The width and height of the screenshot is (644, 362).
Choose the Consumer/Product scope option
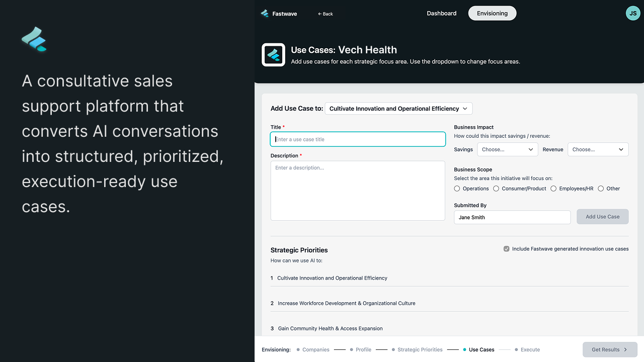click(x=496, y=189)
